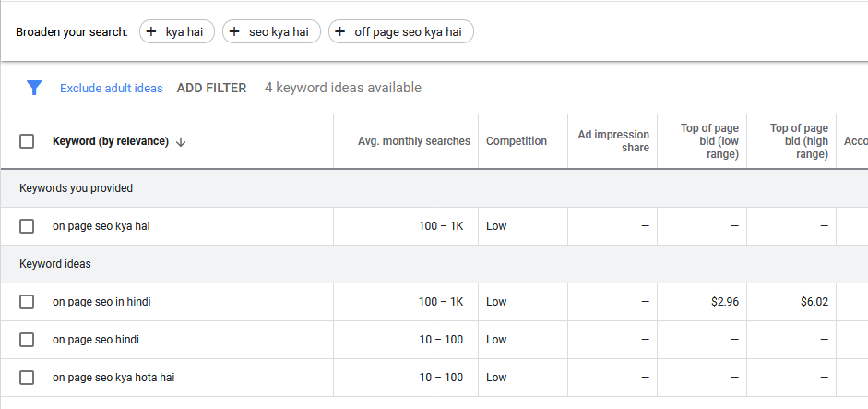
Task: Check 'on page seo kya hota hai' row
Action: [27, 378]
